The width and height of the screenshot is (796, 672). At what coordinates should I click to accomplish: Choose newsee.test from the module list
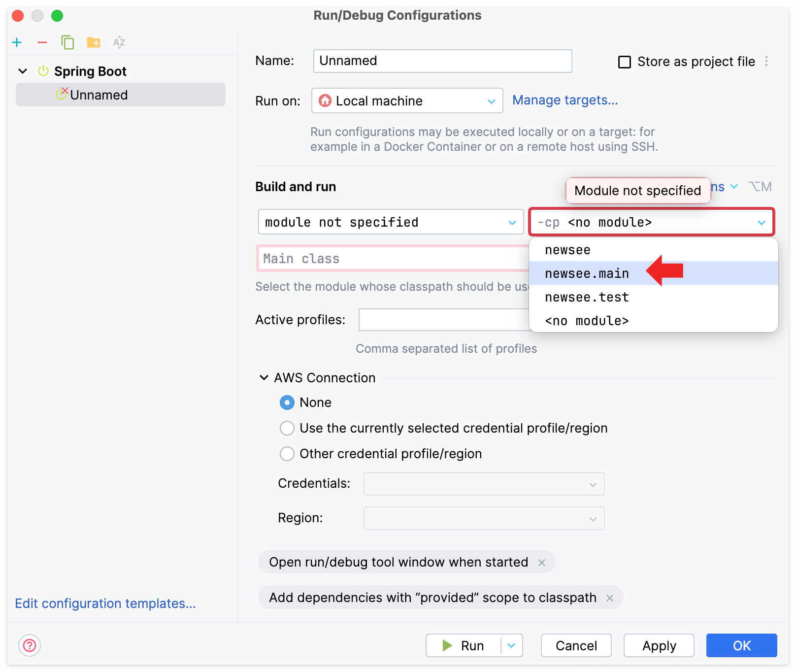coord(653,297)
